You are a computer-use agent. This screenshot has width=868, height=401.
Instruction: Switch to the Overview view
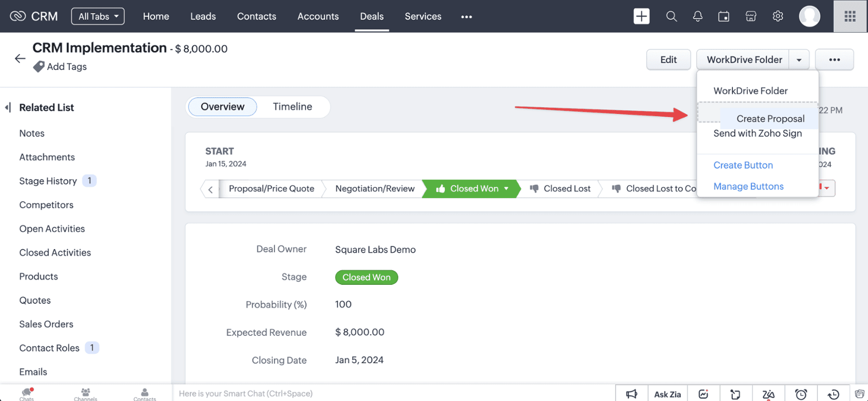(x=222, y=107)
